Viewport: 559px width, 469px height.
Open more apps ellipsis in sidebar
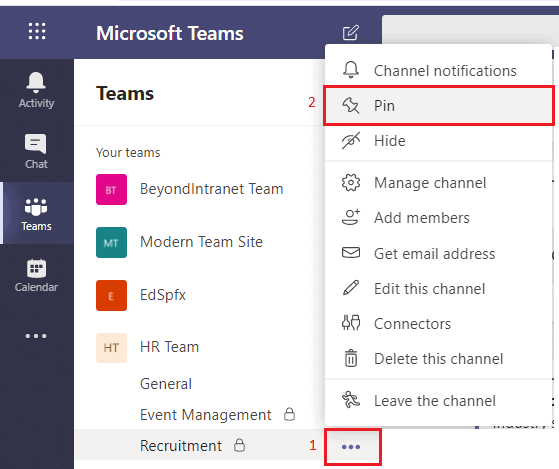36,336
